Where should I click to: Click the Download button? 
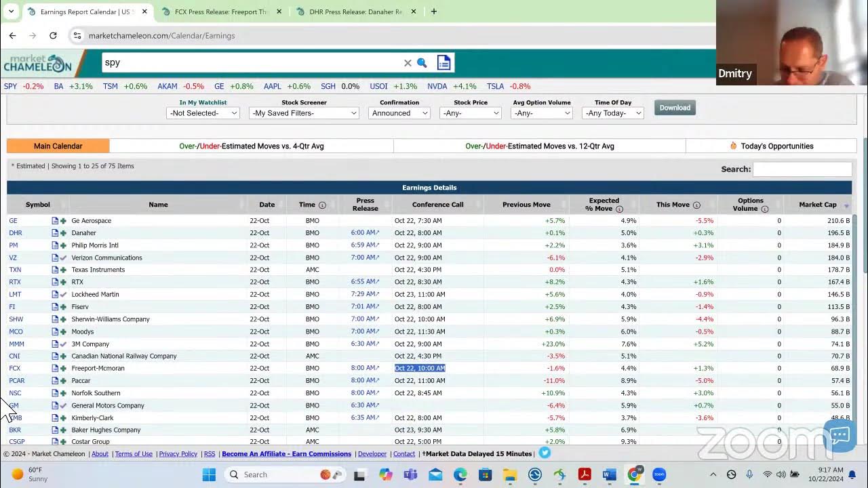tap(675, 108)
